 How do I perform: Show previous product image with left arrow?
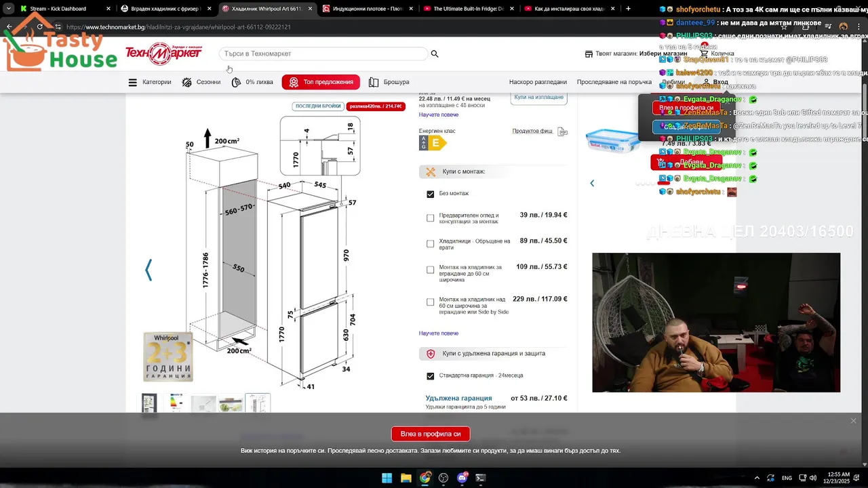[149, 270]
